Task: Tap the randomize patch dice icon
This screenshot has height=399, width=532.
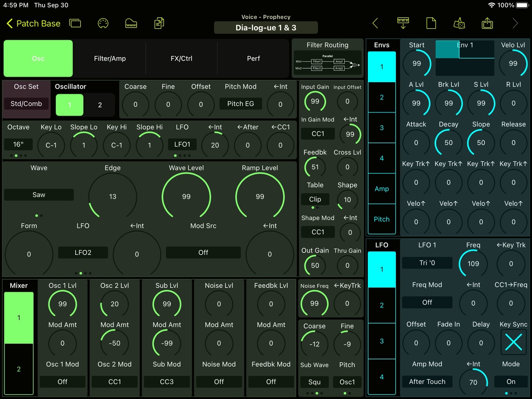Action: pos(459,23)
